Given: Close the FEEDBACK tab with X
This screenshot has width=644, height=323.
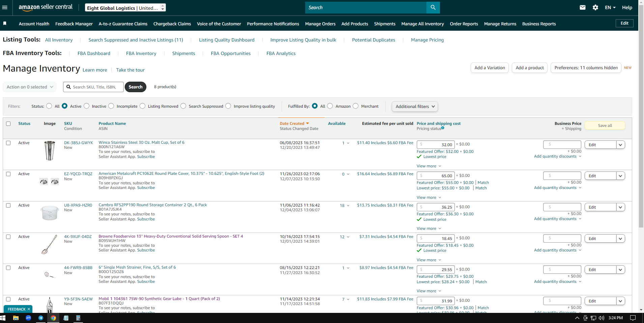Looking at the screenshot, I should click(x=29, y=309).
